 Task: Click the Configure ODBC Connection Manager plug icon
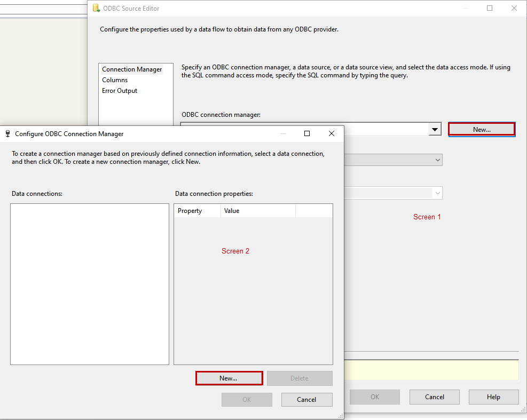[7, 134]
